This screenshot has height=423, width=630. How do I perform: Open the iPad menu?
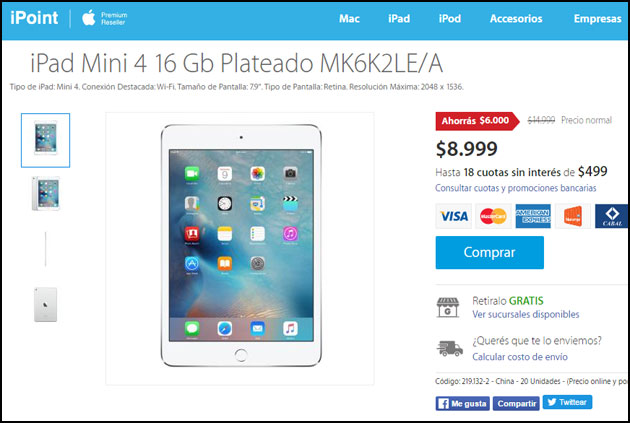coord(399,18)
